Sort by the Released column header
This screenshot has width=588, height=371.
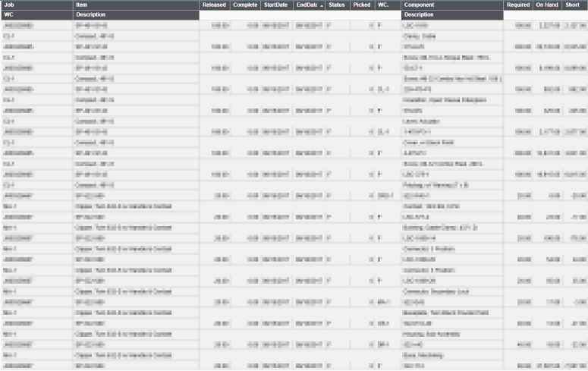tap(215, 5)
